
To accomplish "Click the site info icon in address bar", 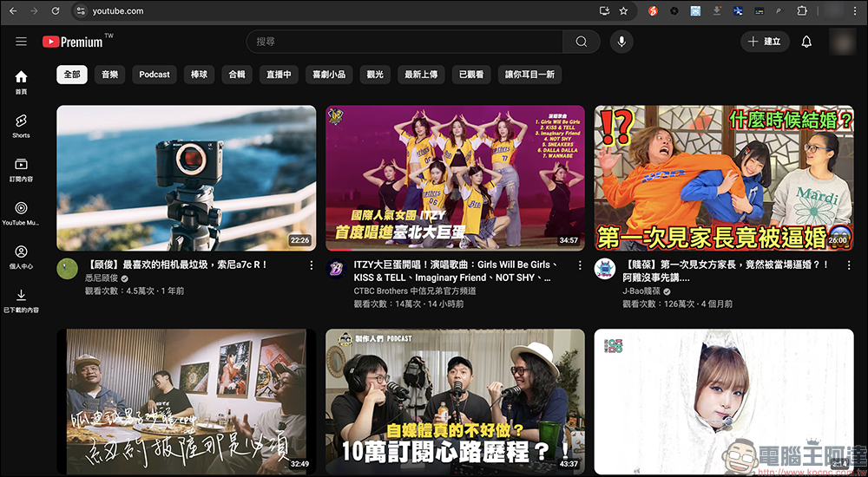I will (x=81, y=11).
